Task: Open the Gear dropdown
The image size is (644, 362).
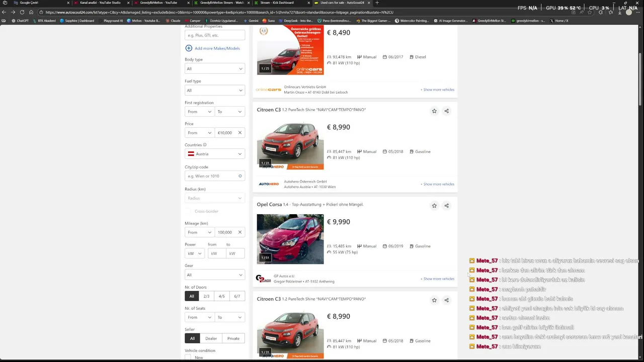Action: pyautogui.click(x=214, y=275)
